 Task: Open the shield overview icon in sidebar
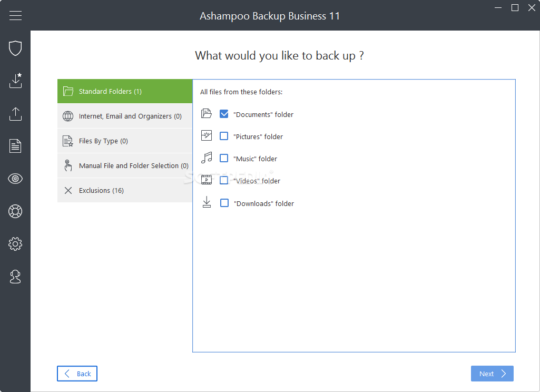pos(15,48)
